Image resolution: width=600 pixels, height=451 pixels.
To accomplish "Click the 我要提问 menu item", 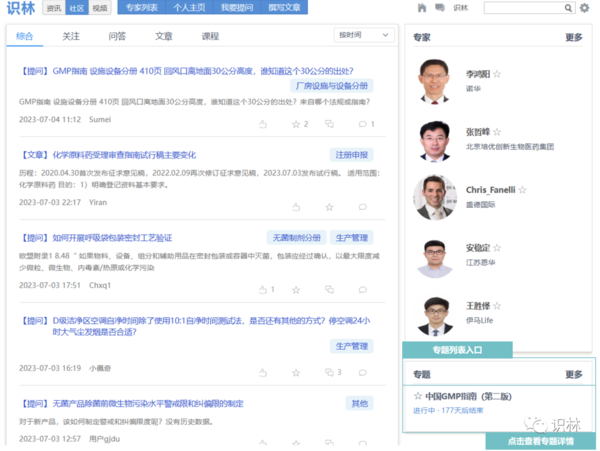I will point(237,7).
